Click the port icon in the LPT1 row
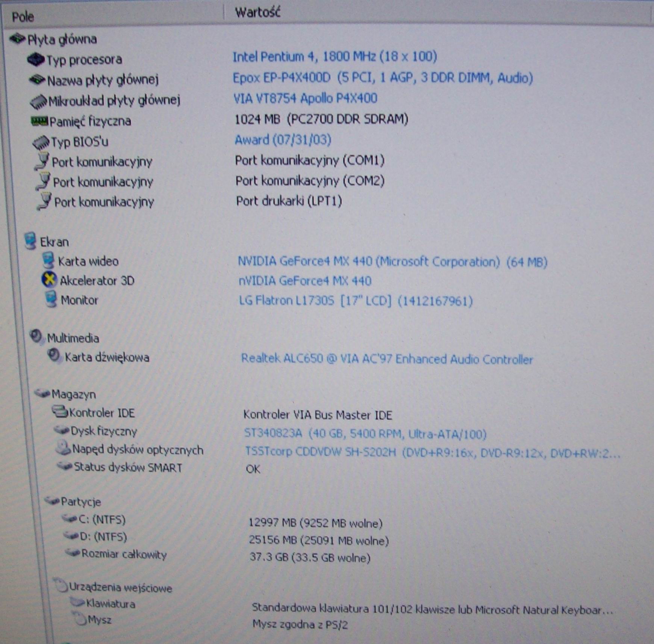 click(x=44, y=201)
